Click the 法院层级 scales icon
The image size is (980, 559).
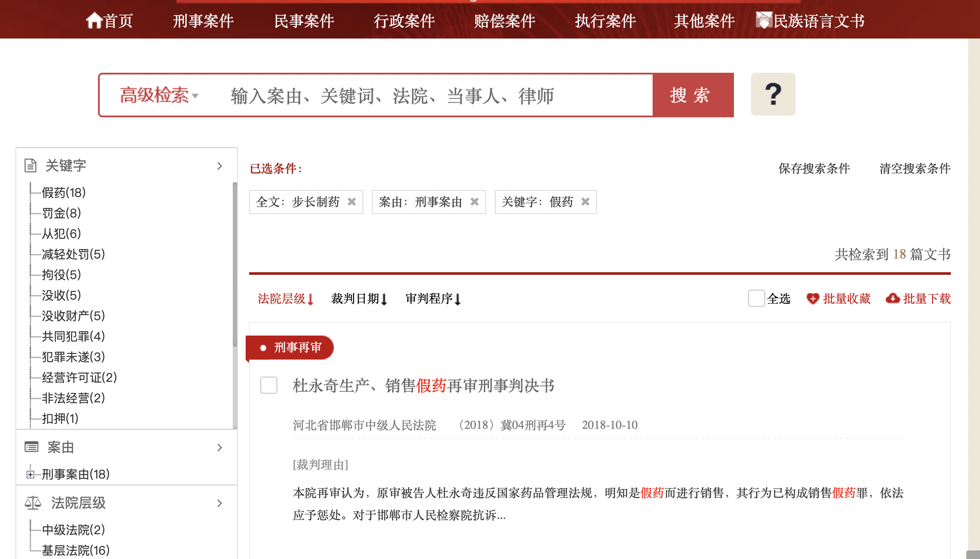33,503
